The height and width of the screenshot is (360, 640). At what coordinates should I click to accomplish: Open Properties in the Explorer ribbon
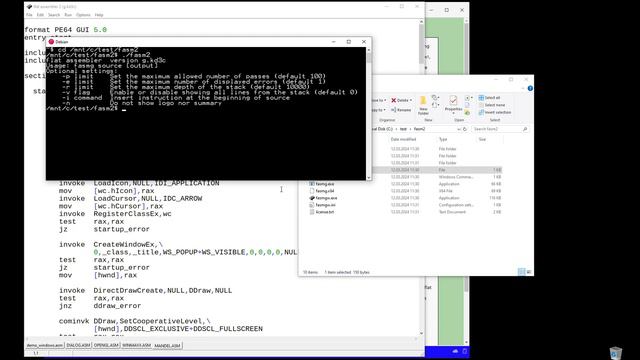(453, 103)
